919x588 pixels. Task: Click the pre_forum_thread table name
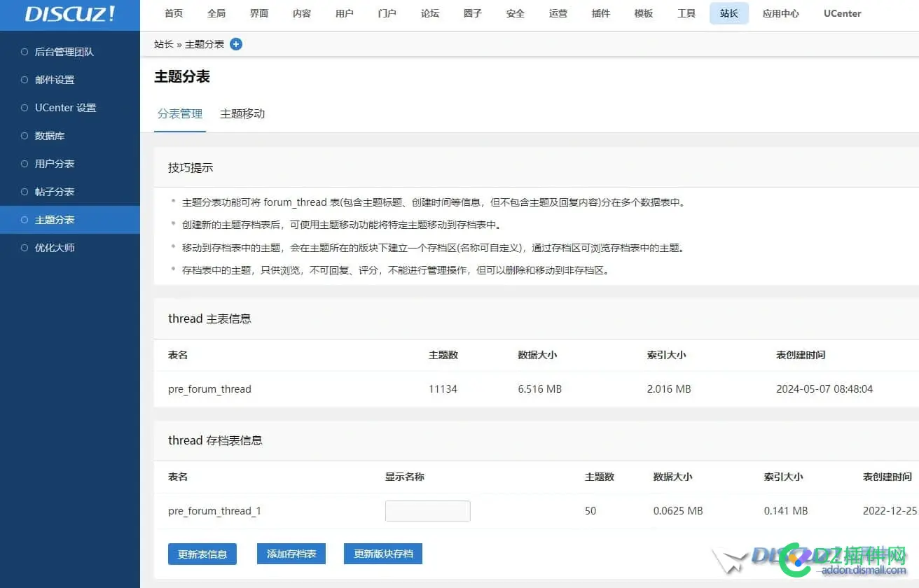pos(209,389)
